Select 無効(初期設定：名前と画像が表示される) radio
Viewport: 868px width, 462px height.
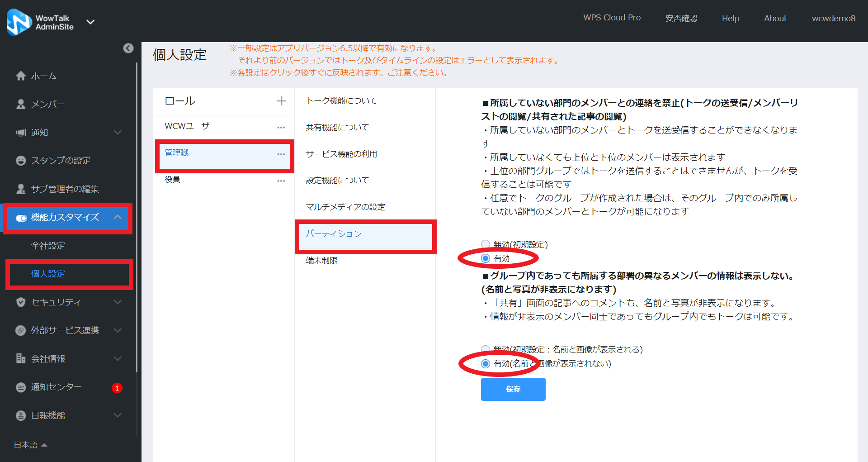point(486,349)
